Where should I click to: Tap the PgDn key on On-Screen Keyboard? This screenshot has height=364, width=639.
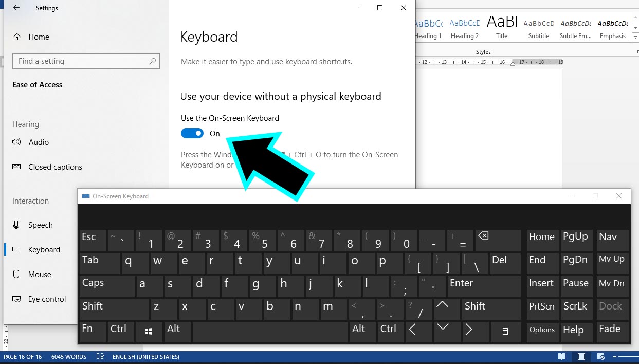pyautogui.click(x=576, y=263)
